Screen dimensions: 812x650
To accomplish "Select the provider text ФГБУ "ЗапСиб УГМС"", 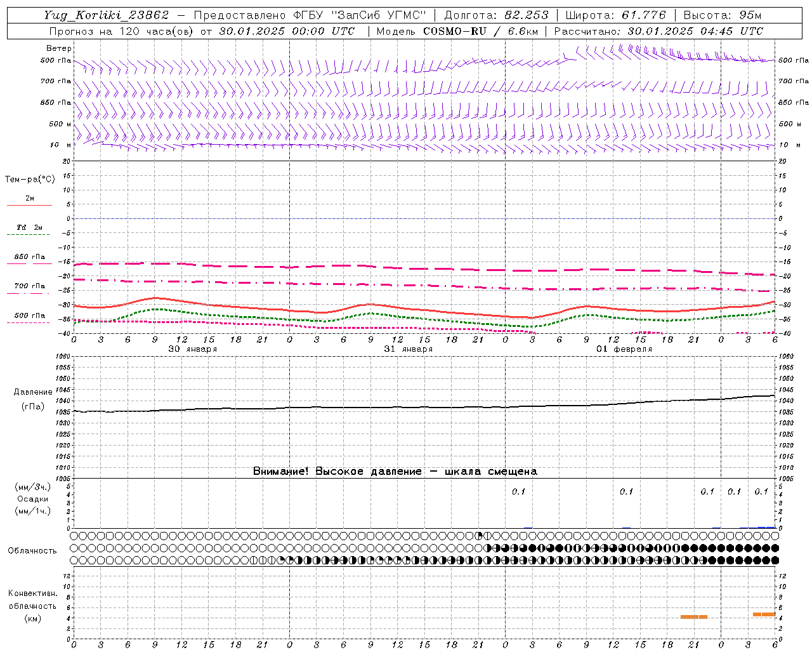I will (360, 15).
